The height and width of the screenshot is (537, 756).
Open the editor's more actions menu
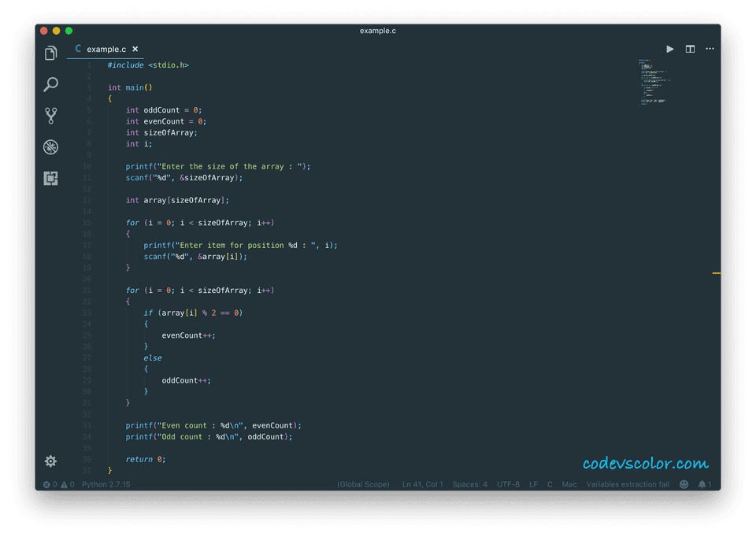click(x=710, y=49)
